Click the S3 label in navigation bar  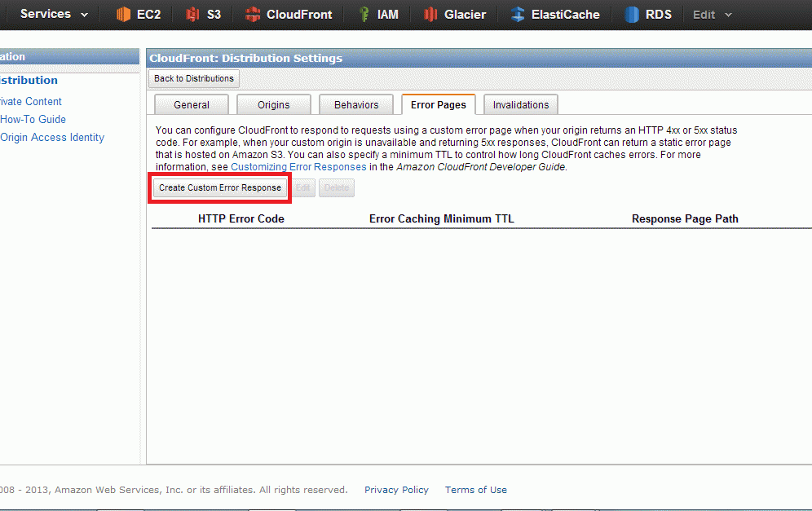point(214,15)
